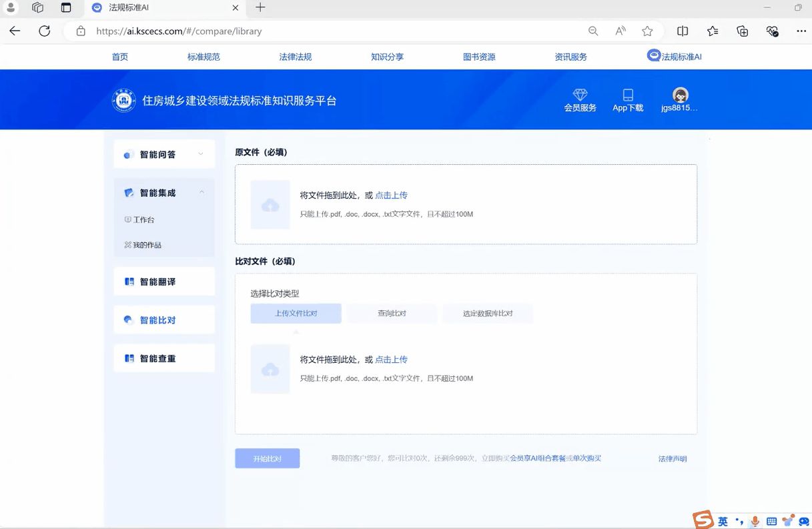812x529 pixels.
Task: Open the IME skin shirt icon
Action: pyautogui.click(x=789, y=520)
